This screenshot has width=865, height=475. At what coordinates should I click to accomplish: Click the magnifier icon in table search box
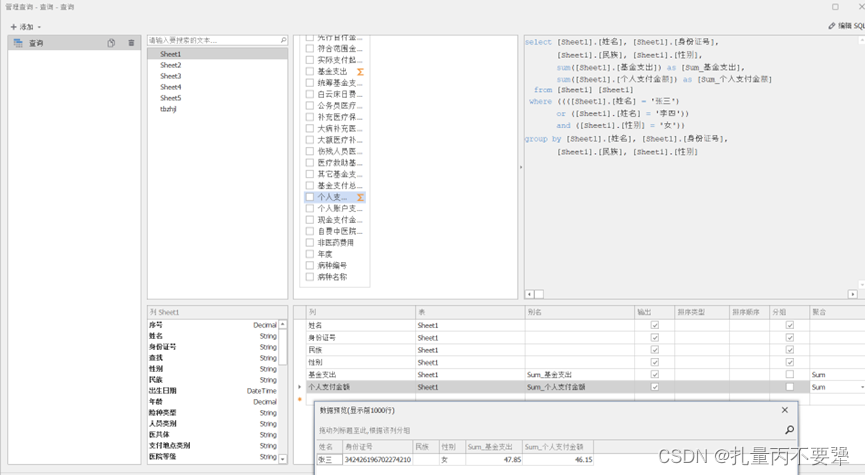(x=282, y=40)
